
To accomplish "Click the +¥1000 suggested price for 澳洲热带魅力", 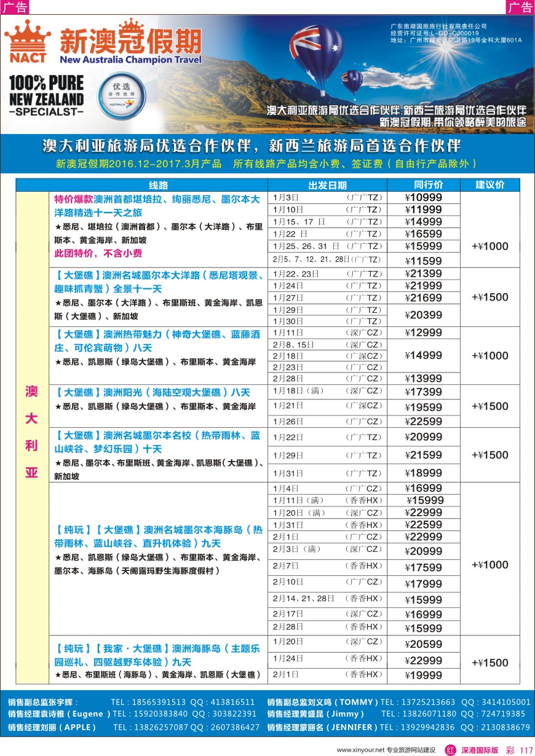I will 490,355.
